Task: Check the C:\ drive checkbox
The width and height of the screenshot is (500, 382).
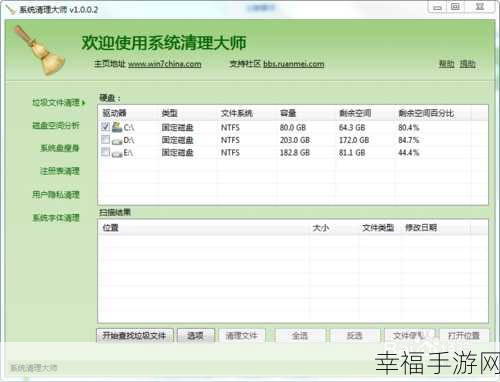Action: click(x=106, y=127)
